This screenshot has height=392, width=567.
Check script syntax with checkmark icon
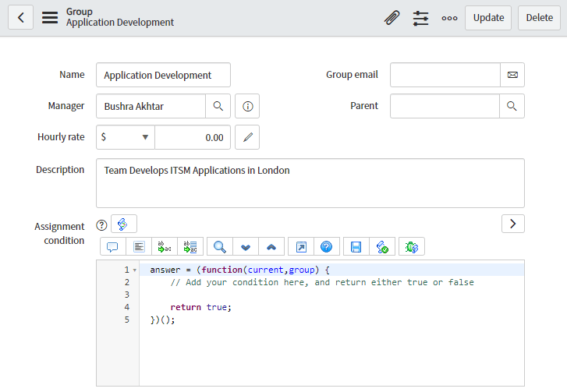pyautogui.click(x=382, y=247)
